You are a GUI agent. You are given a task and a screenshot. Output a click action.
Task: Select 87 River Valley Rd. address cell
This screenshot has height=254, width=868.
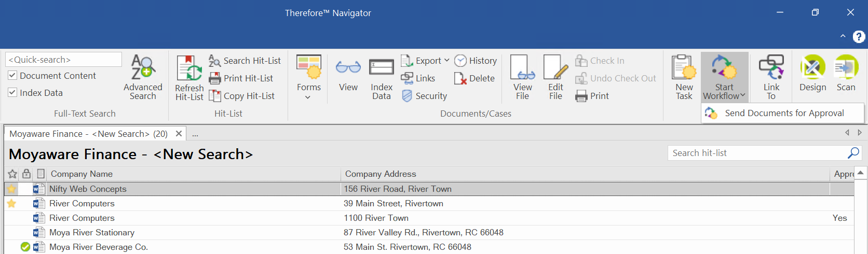pyautogui.click(x=423, y=233)
